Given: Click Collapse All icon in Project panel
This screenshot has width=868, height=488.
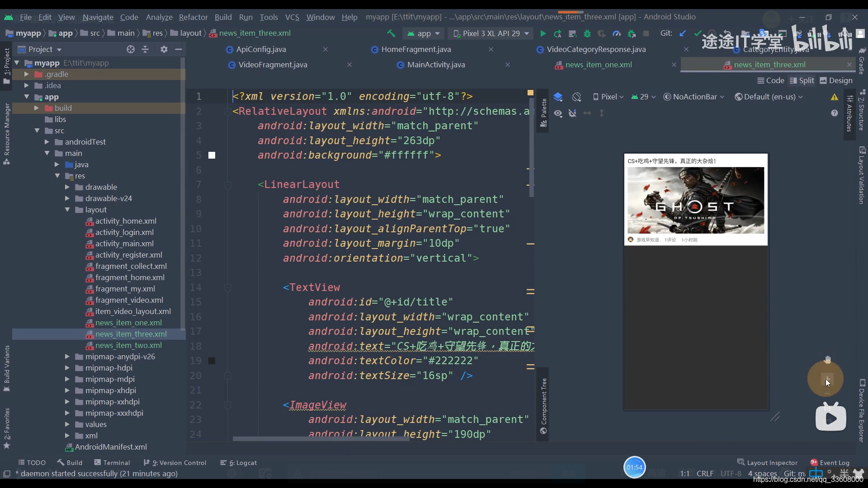Looking at the screenshot, I should [x=145, y=49].
